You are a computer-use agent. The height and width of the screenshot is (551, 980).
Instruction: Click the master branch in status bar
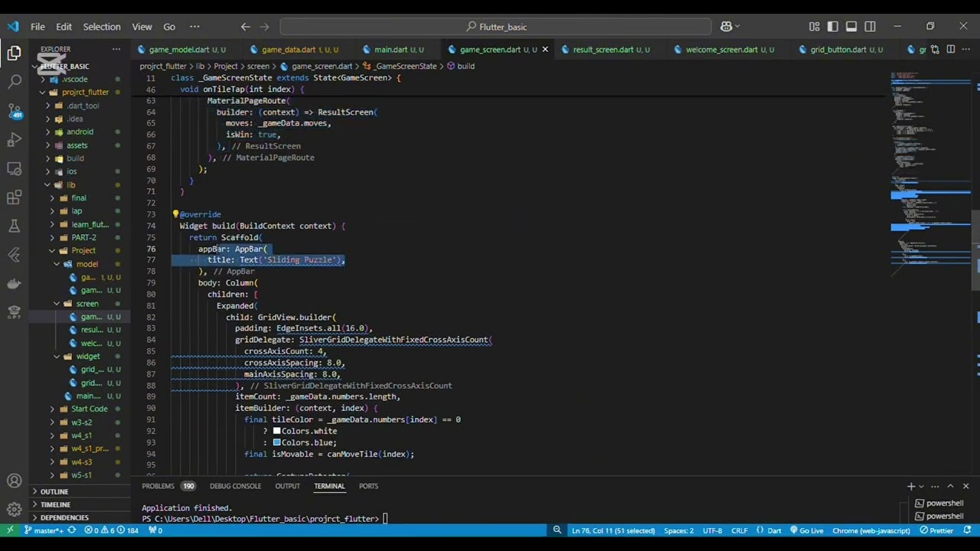(x=44, y=530)
